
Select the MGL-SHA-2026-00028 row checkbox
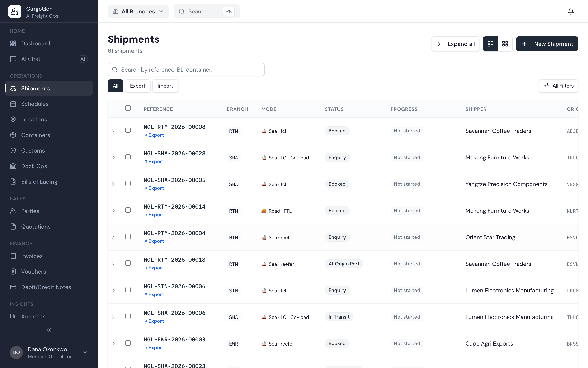coord(128,157)
